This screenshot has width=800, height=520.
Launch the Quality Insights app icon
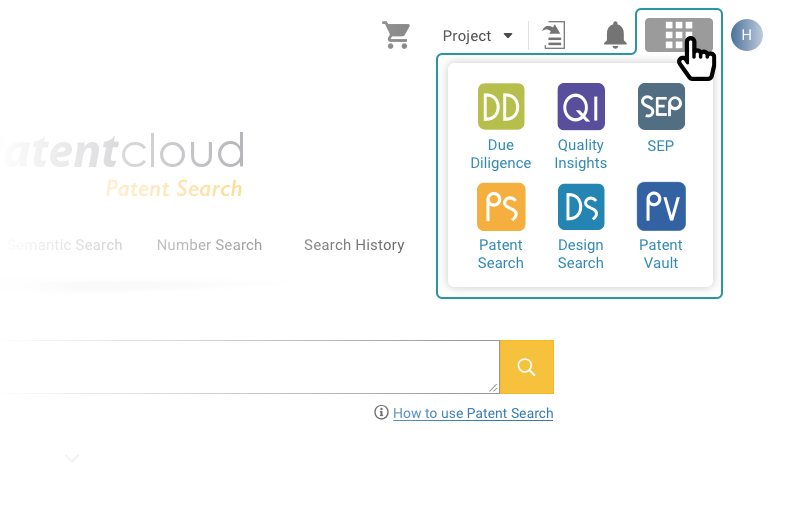[581, 107]
